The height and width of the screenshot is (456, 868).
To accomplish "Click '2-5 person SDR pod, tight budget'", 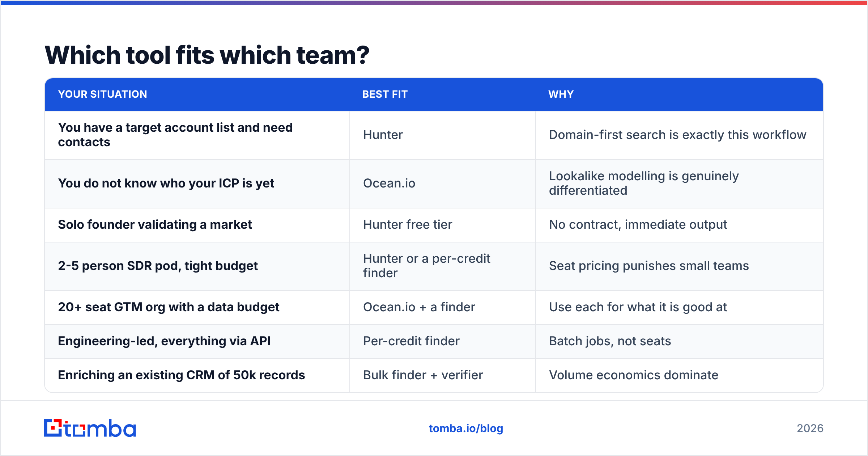I will tap(158, 266).
